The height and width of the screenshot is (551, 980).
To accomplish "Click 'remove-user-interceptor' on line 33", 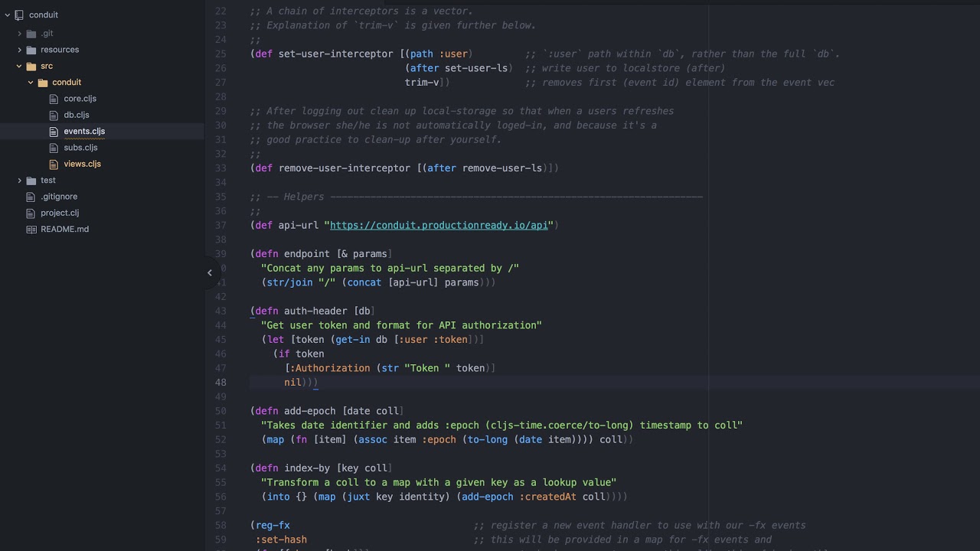I will tap(345, 168).
